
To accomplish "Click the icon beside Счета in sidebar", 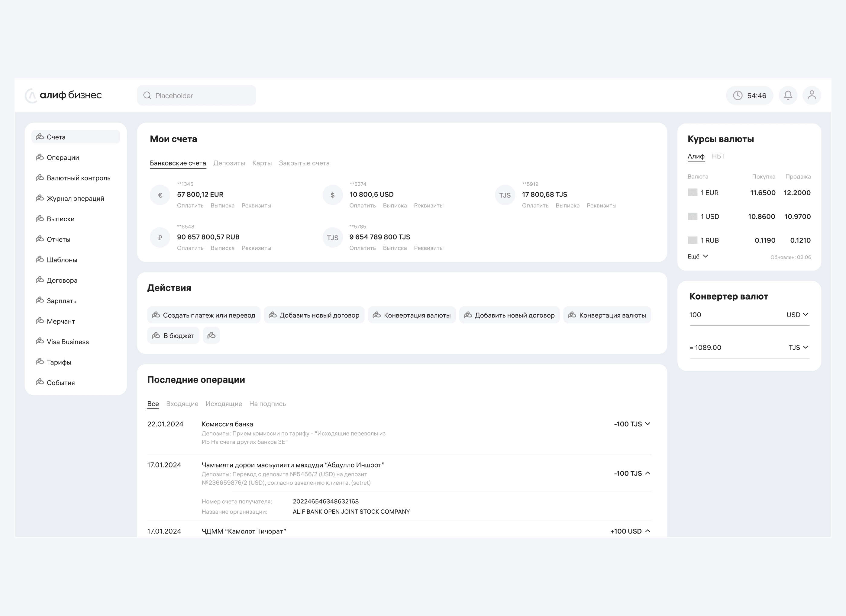I will (40, 137).
